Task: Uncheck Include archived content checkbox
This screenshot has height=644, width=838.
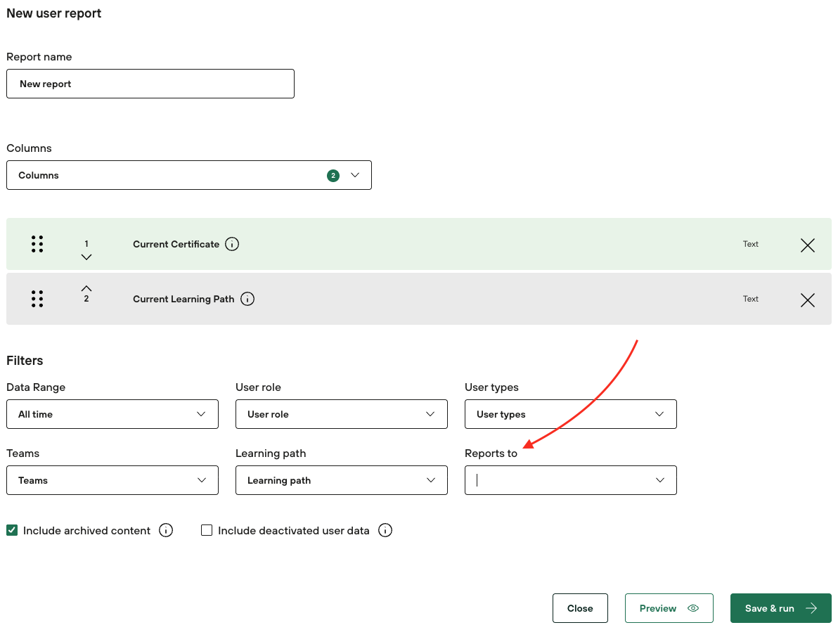Action: [12, 531]
